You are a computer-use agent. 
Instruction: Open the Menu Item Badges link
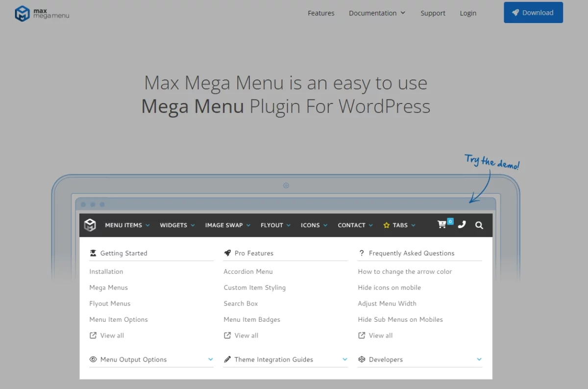pos(252,319)
